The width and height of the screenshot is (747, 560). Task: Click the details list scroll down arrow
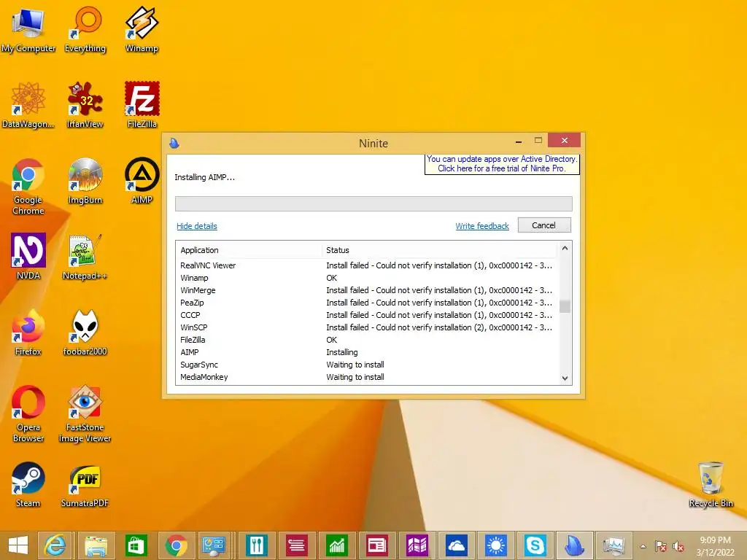[x=565, y=378]
